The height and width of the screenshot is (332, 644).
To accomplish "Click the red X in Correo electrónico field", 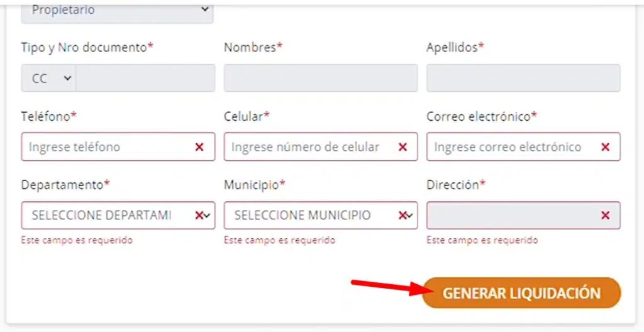I will point(606,147).
